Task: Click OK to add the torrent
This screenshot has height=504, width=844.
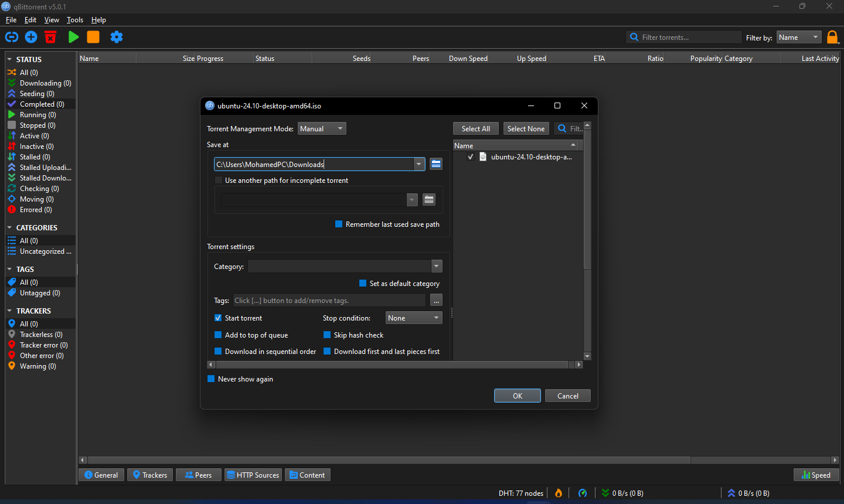Action: 518,396
